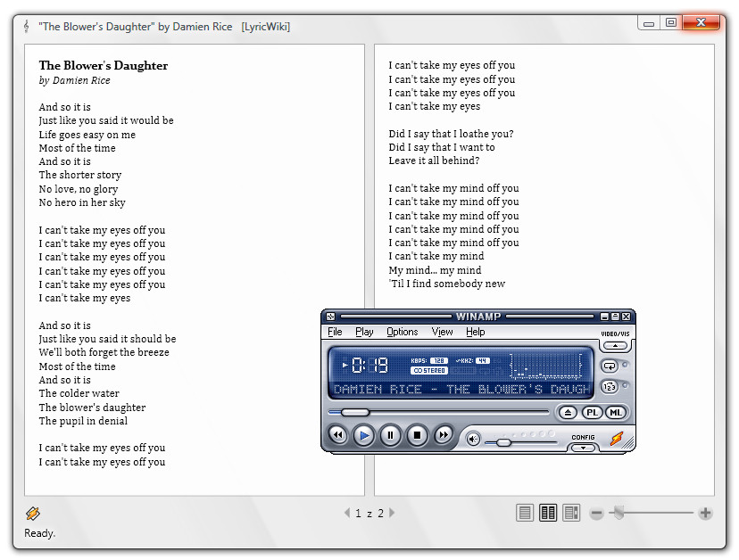Click the Winamp KHZ value 44
The width and height of the screenshot is (739, 560).
click(x=483, y=361)
